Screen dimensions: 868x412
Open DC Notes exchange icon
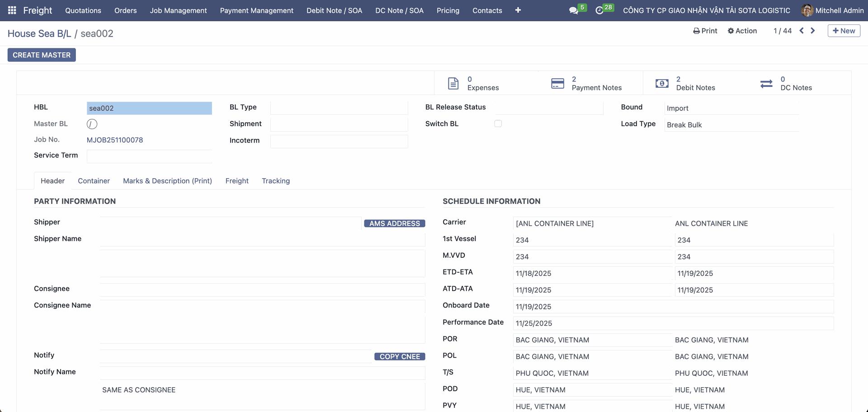766,84
